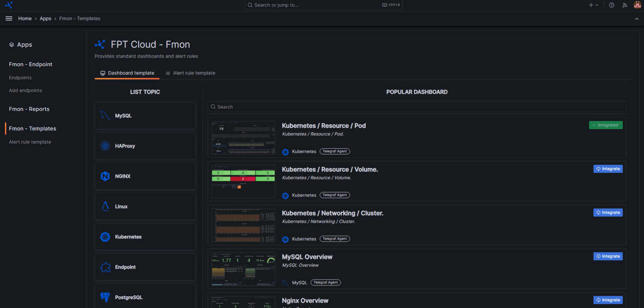Click the Grafana home logo icon
This screenshot has height=308, width=644.
coord(8,5)
